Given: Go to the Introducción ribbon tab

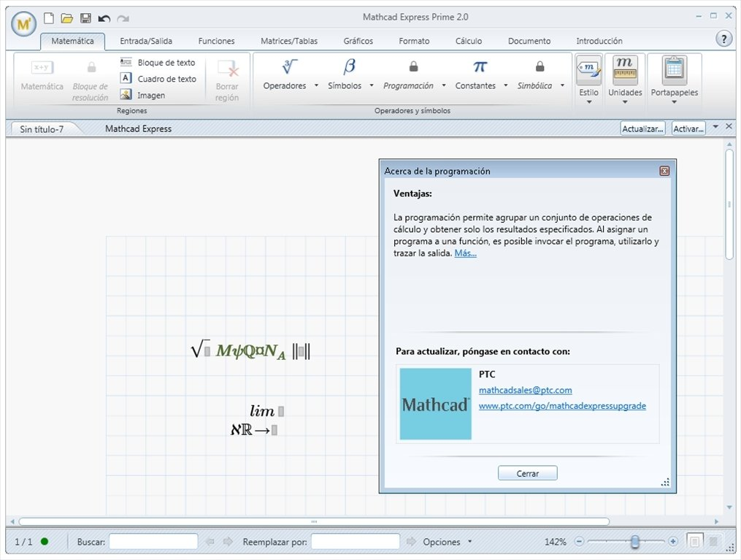Looking at the screenshot, I should (599, 41).
